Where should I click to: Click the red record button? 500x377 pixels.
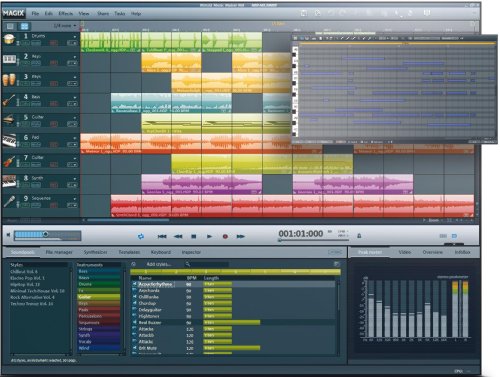(225, 236)
